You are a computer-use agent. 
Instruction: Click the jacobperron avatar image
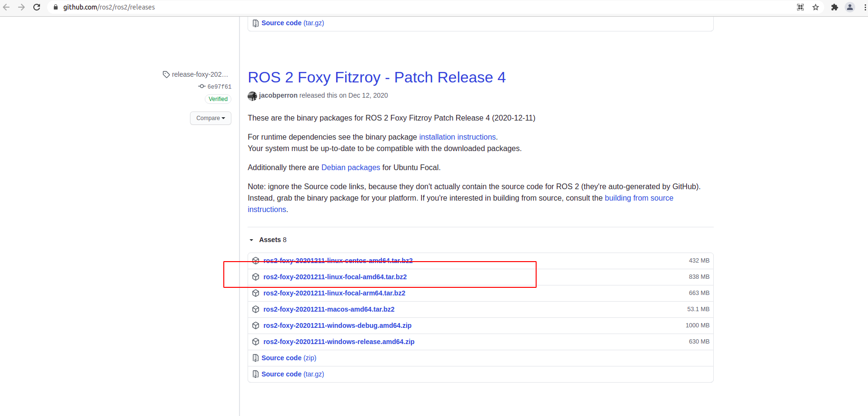252,96
